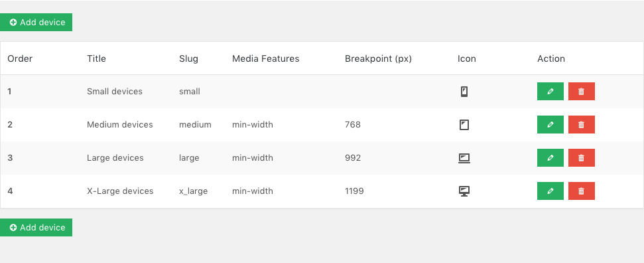Select the Order column header
The height and width of the screenshot is (263, 644).
(20, 58)
